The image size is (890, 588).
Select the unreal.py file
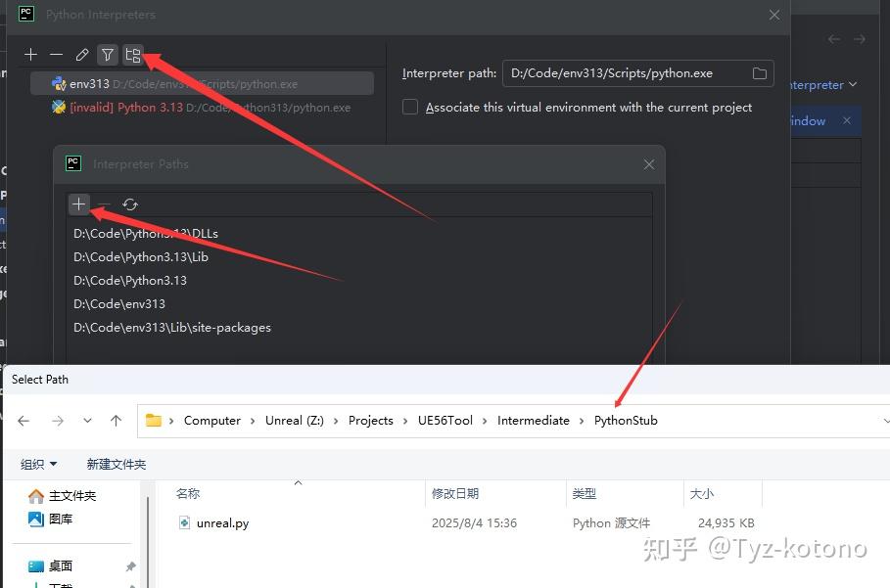click(x=223, y=522)
